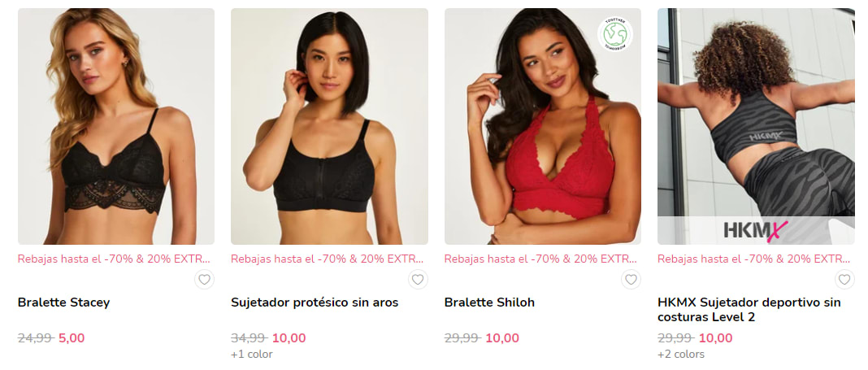Click the 10,00 sale price of Bralette Shiloh

pyautogui.click(x=502, y=338)
